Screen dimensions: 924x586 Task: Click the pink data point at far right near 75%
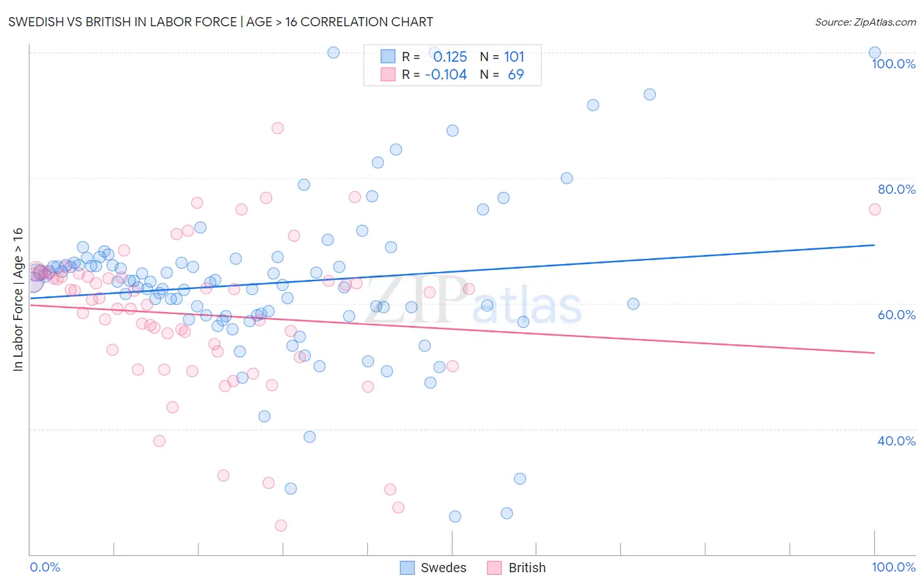pyautogui.click(x=875, y=210)
